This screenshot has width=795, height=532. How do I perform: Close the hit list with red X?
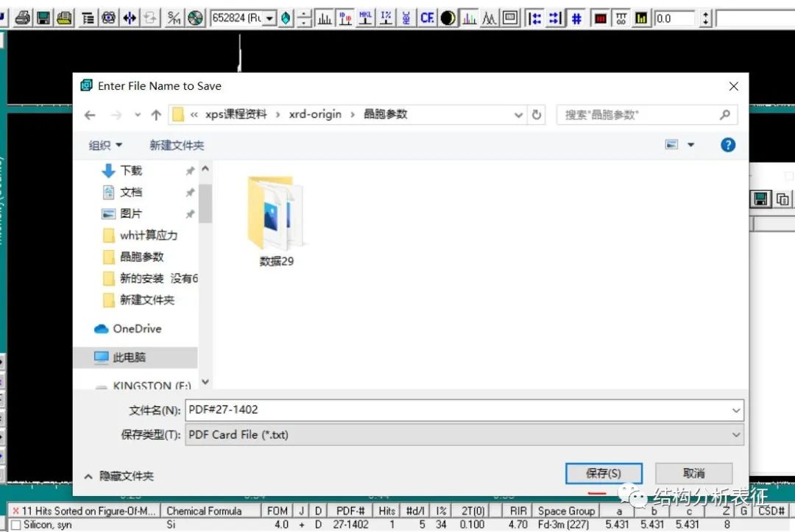(15, 511)
